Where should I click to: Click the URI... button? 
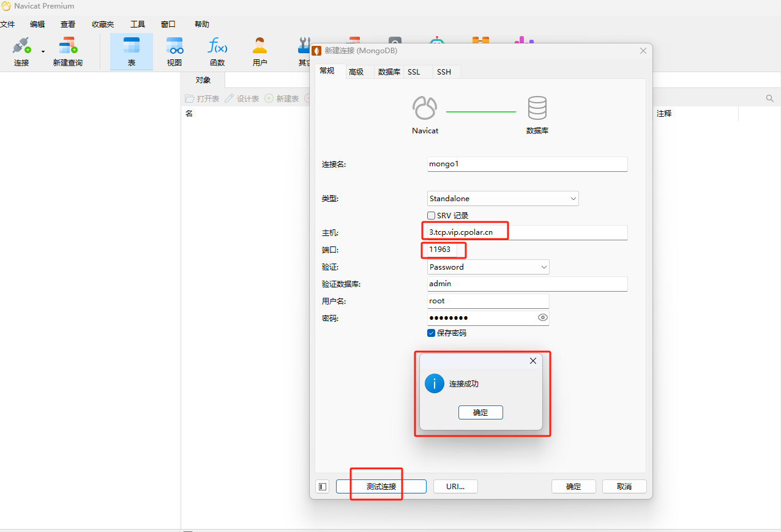click(455, 487)
